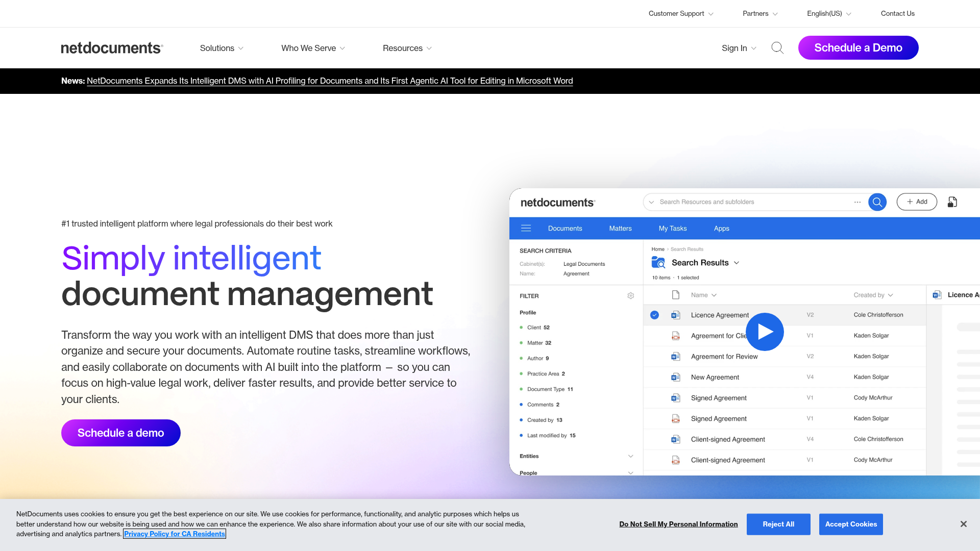The image size is (980, 551).
Task: Click the Search Results folder icon
Action: (x=658, y=262)
